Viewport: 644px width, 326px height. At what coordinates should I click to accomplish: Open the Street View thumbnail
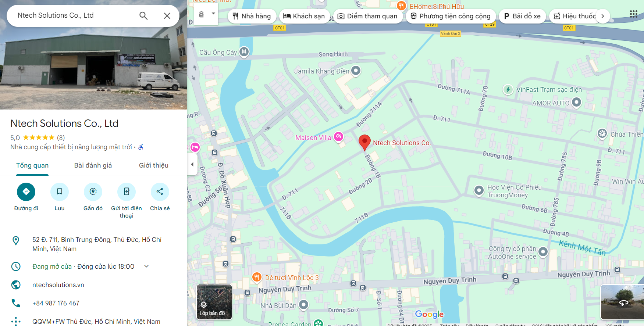622,302
